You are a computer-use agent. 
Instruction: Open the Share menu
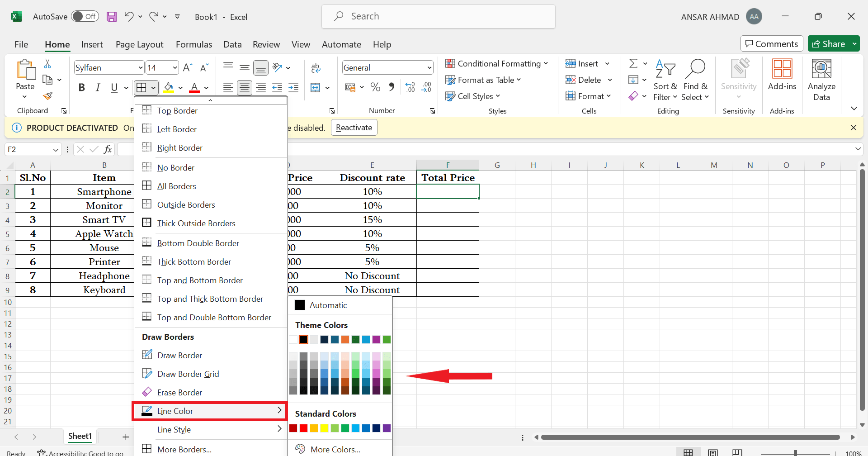point(833,43)
